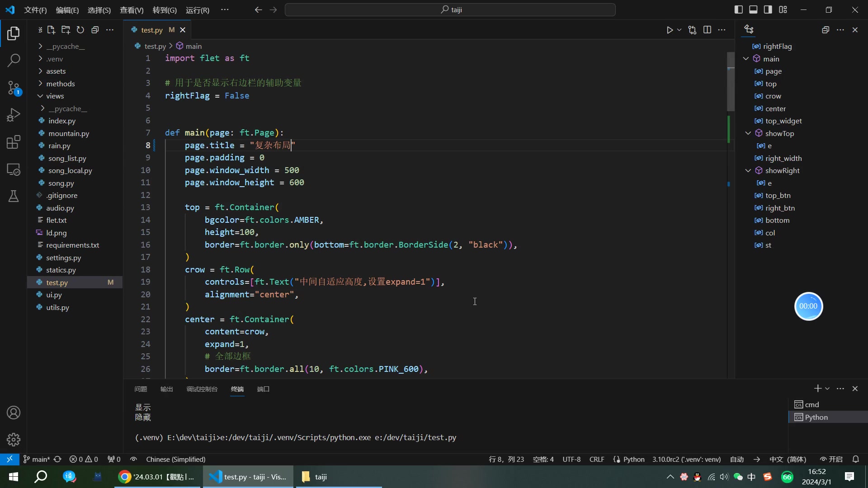Image resolution: width=868 pixels, height=488 pixels.
Task: Refresh the file explorer
Action: pyautogui.click(x=80, y=30)
